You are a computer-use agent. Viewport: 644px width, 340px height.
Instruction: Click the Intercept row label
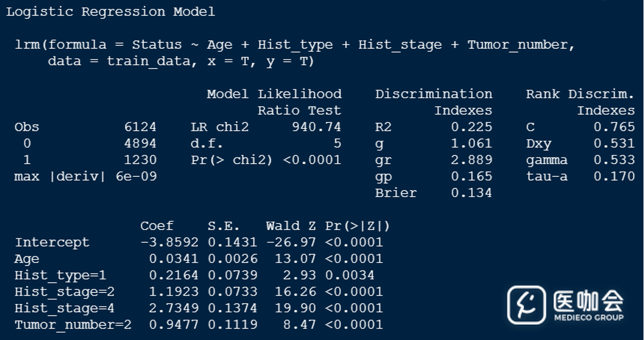click(x=52, y=242)
